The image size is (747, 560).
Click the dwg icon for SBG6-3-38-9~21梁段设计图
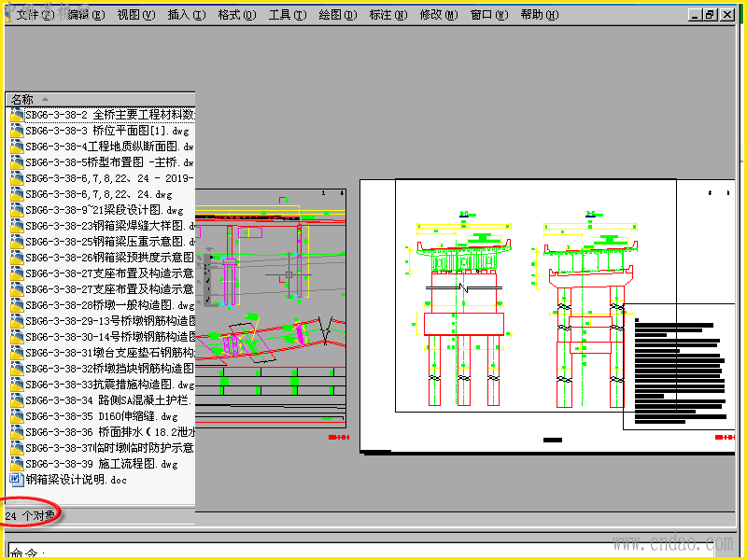point(17,210)
